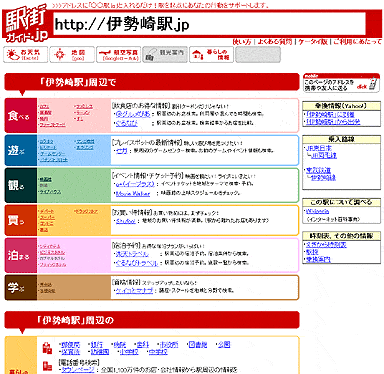Select the 泊まる category tile
Screen dimensions: 384x374
[x=21, y=255]
